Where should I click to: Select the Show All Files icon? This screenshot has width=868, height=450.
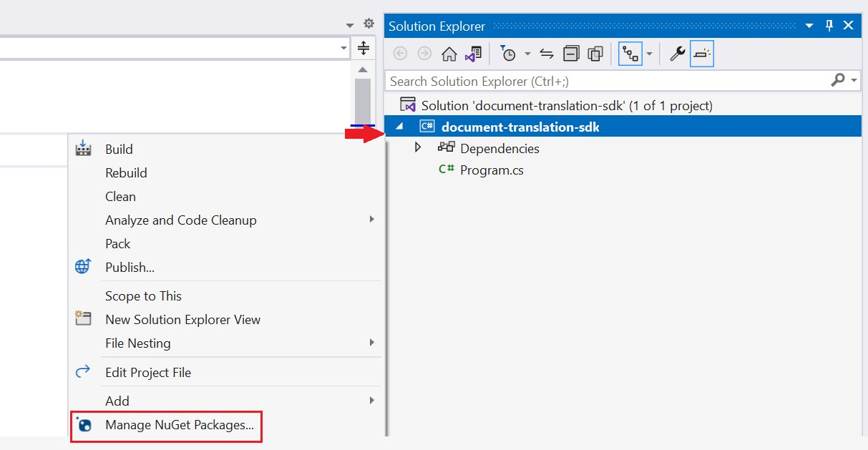click(595, 53)
